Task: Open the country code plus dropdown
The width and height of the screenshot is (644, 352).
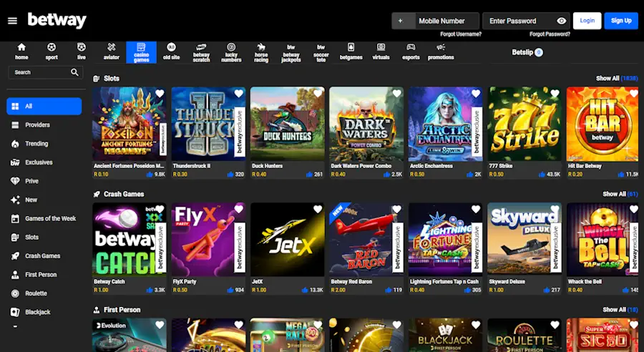Action: (403, 21)
